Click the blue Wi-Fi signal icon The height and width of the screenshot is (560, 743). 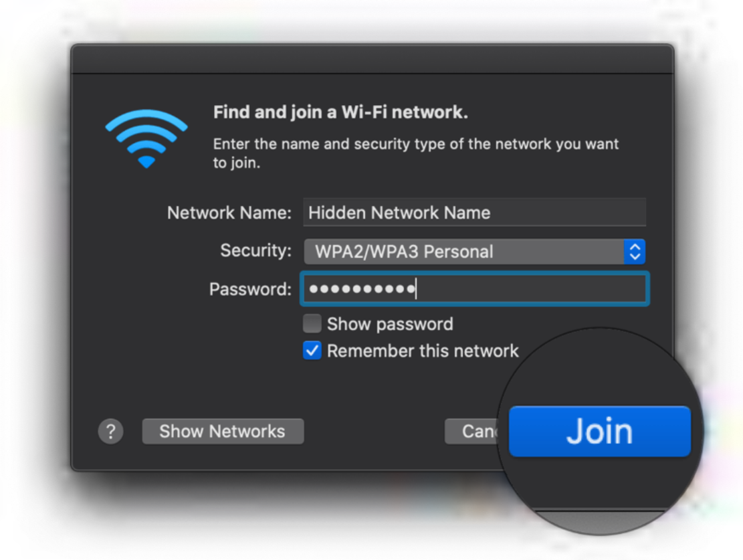(x=146, y=138)
